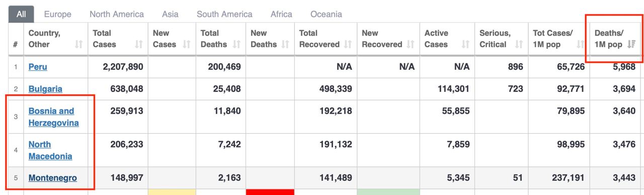Click Serious, Critical sort arrows
The height and width of the screenshot is (195, 644).
point(519,45)
